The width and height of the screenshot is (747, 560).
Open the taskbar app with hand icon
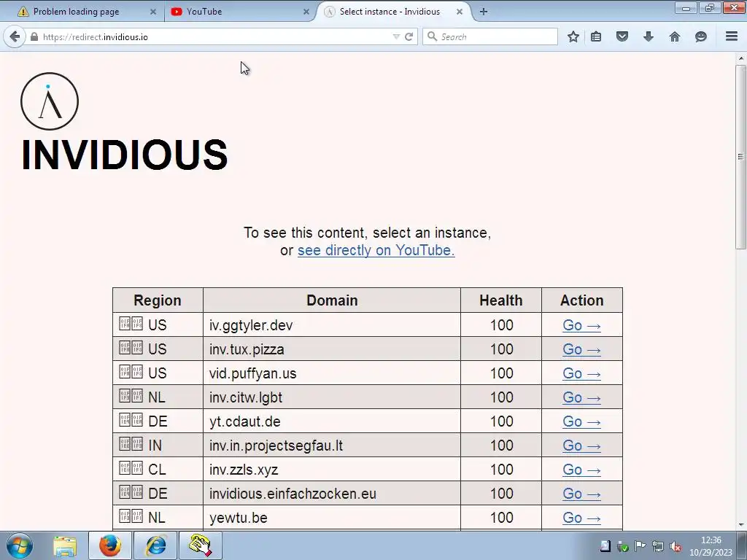click(x=201, y=545)
